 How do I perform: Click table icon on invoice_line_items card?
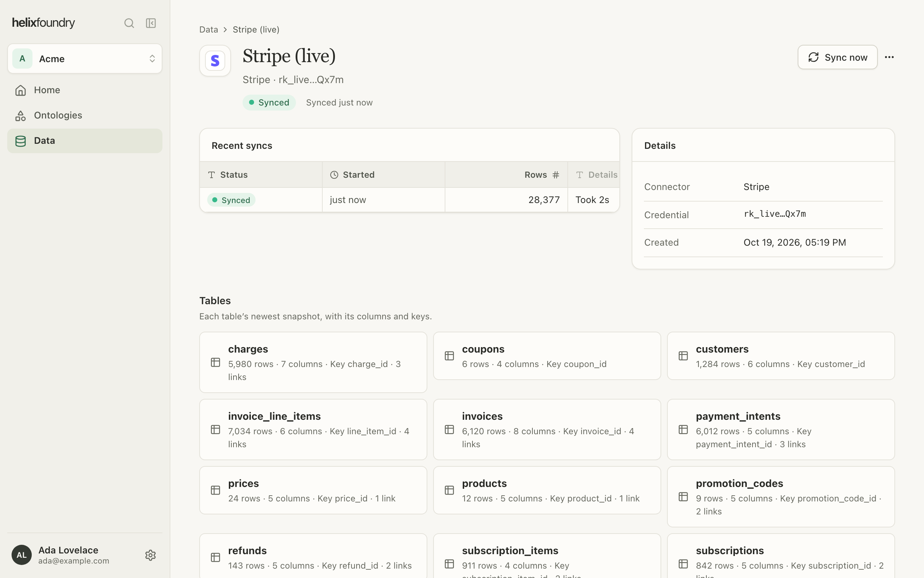click(x=215, y=429)
